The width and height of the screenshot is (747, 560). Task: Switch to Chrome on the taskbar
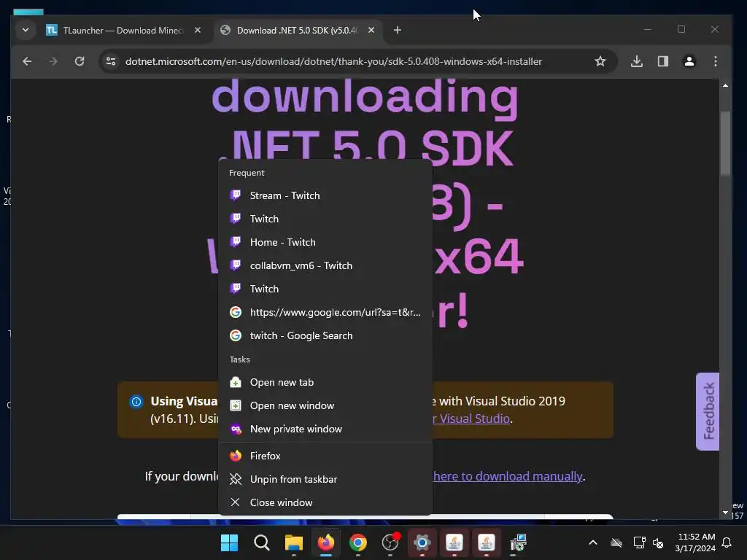357,542
